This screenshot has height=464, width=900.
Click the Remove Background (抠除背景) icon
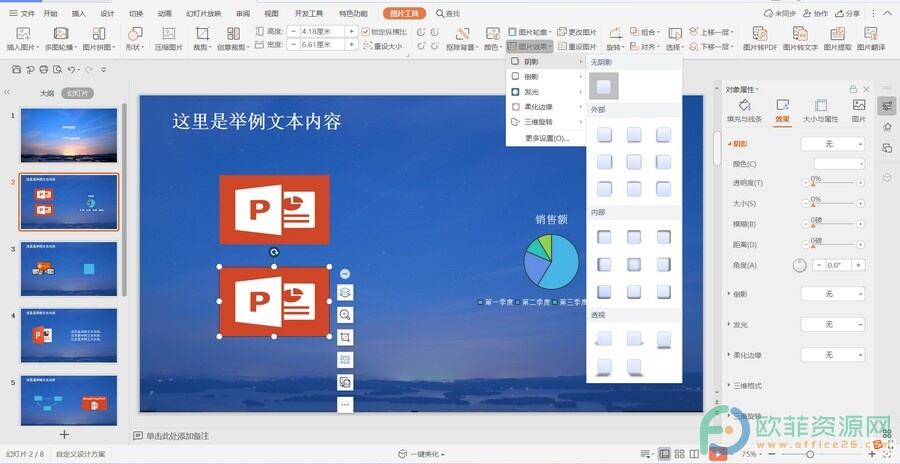coord(462,33)
